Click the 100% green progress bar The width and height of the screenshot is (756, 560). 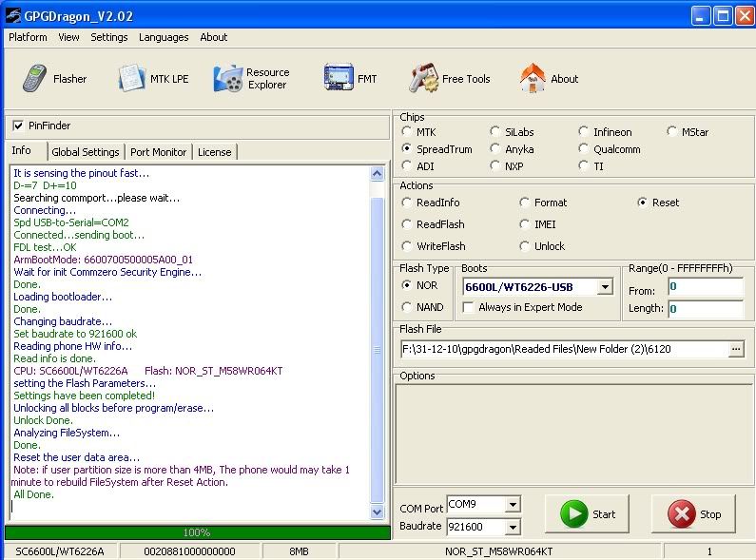pos(197,532)
